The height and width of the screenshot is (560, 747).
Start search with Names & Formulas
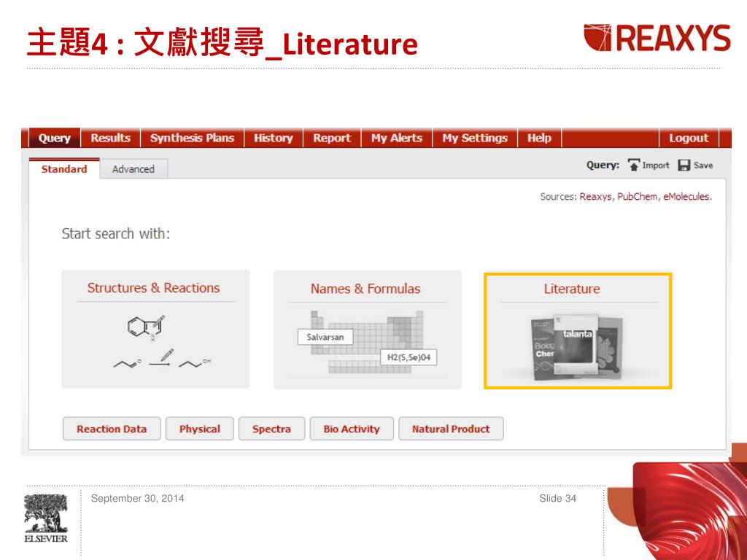click(368, 330)
